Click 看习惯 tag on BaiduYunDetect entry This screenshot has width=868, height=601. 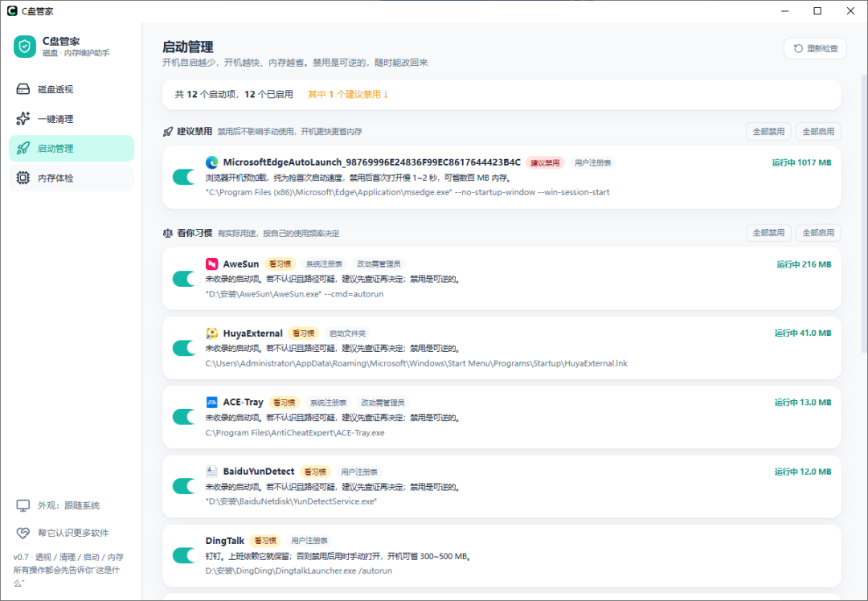(316, 472)
